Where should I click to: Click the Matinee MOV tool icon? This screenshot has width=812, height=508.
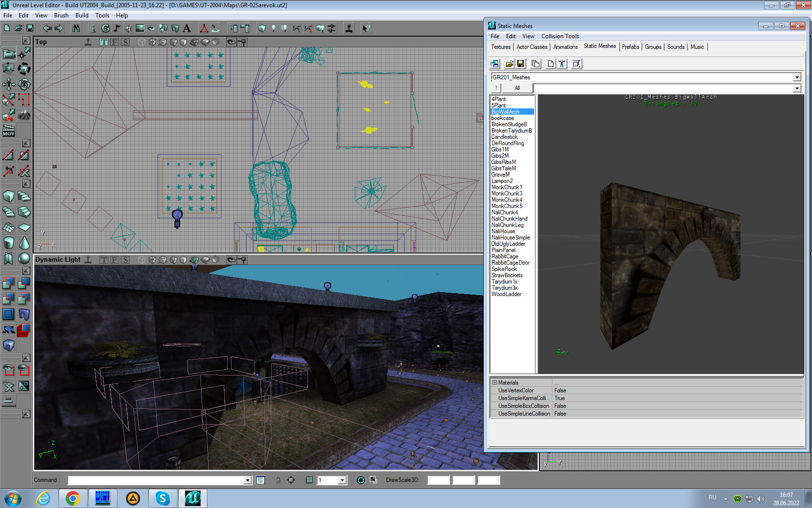pyautogui.click(x=9, y=131)
